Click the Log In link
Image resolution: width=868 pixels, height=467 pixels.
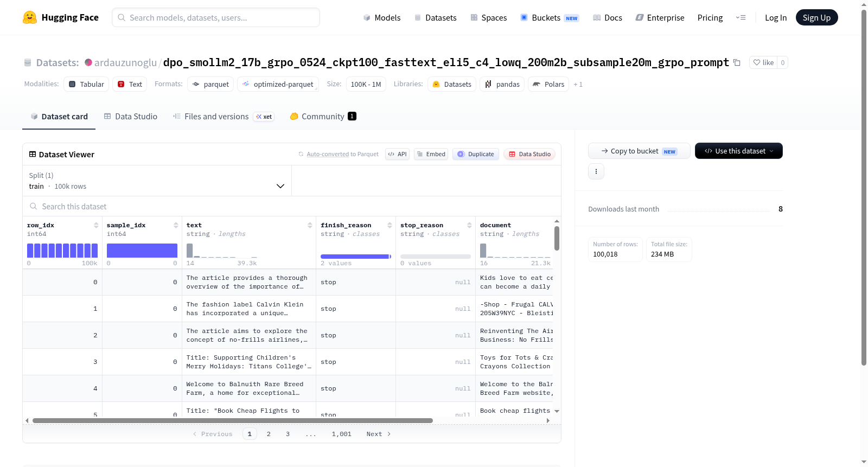pos(776,17)
